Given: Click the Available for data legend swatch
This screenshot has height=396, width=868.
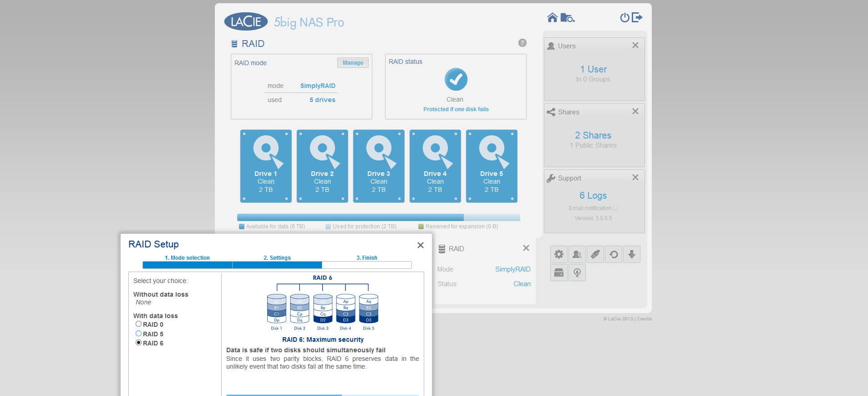Looking at the screenshot, I should [242, 226].
